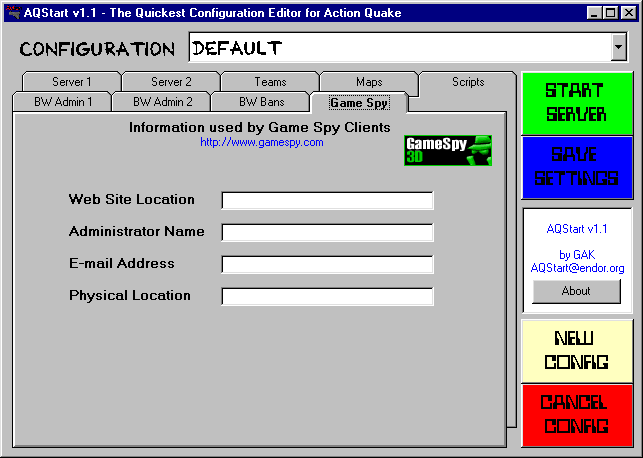Click the Save Settings button

[577, 167]
